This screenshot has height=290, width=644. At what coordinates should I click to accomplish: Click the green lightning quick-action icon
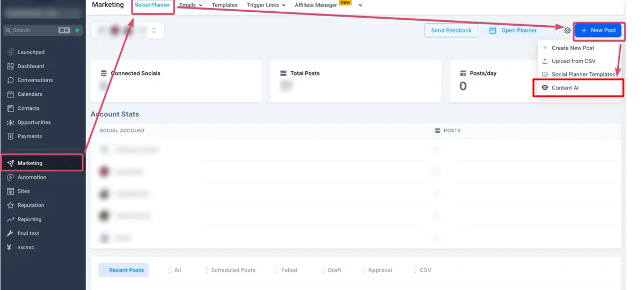click(77, 31)
